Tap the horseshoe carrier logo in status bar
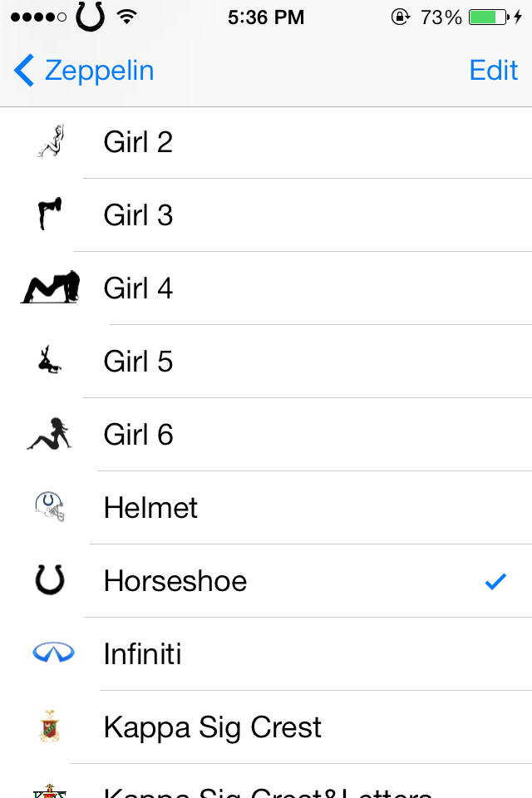532x798 pixels. (x=91, y=16)
